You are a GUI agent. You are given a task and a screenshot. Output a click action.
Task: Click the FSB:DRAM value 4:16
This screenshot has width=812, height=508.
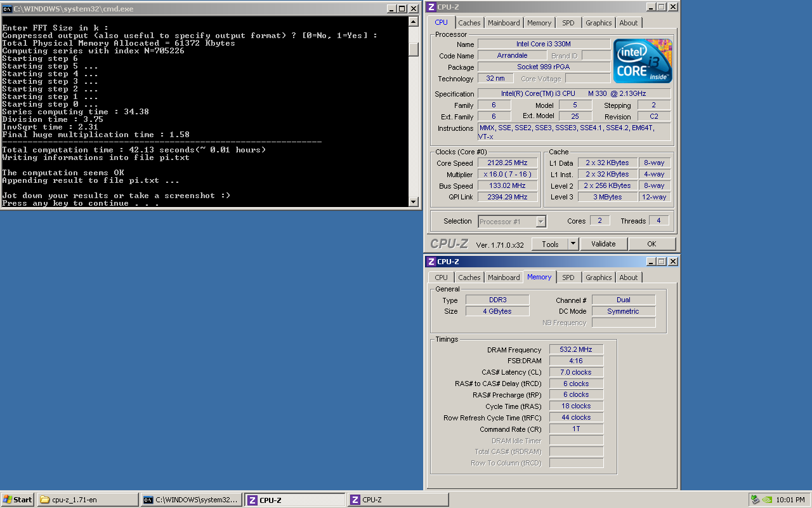click(x=576, y=361)
